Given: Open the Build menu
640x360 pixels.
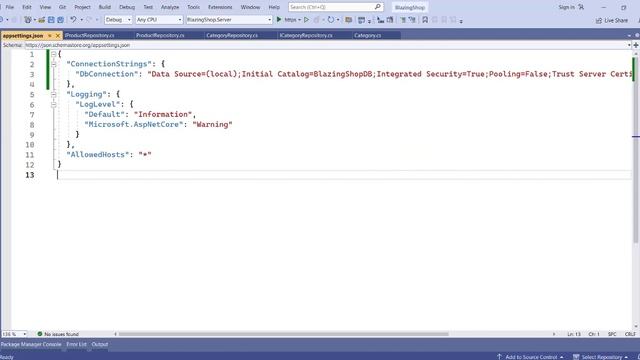Looking at the screenshot, I should coord(104,7).
